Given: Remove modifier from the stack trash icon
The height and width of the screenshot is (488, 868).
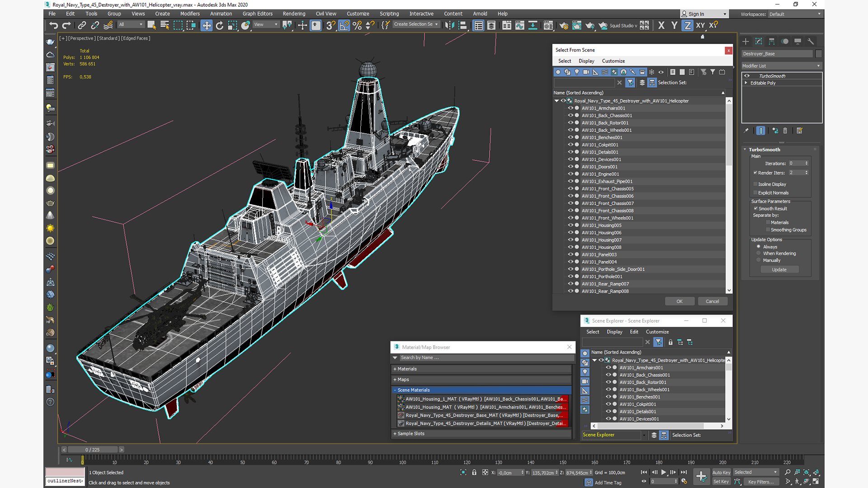Looking at the screenshot, I should tap(785, 131).
